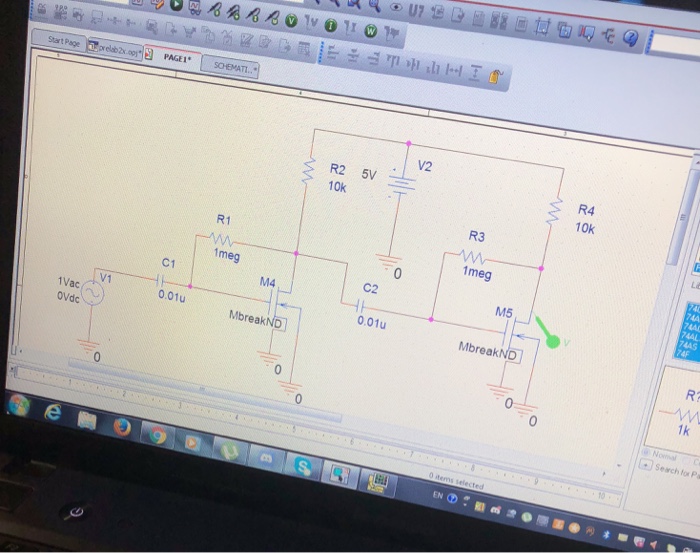The image size is (700, 553).
Task: Click the Align Center horizontally icon
Action: [353, 56]
